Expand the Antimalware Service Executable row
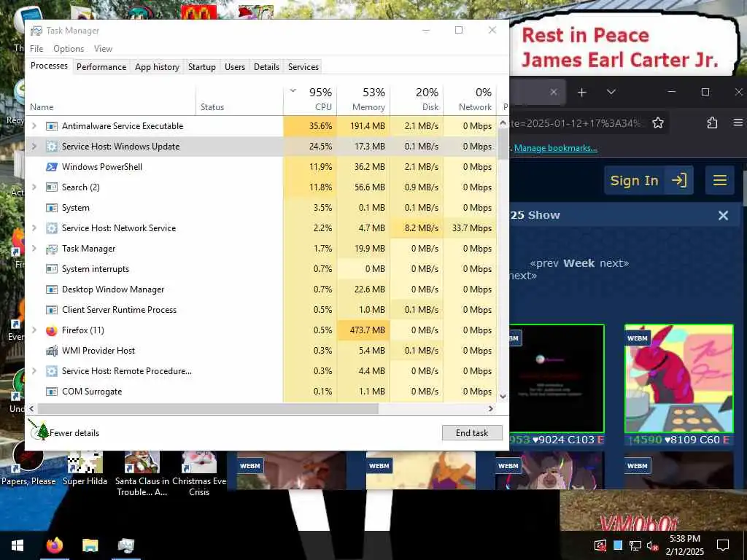 pyautogui.click(x=34, y=126)
